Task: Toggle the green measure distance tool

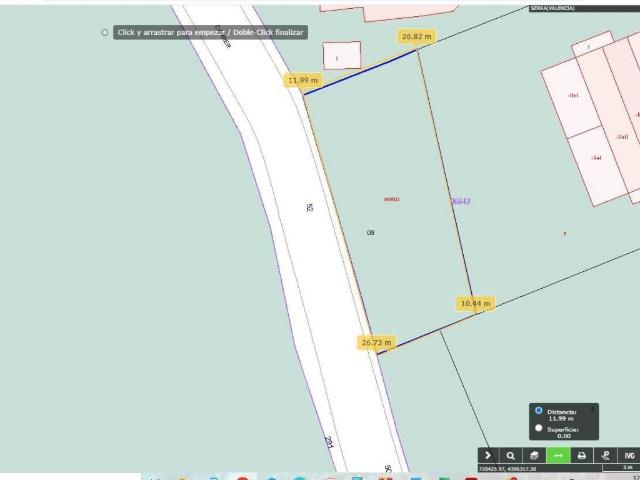Action: (x=558, y=456)
